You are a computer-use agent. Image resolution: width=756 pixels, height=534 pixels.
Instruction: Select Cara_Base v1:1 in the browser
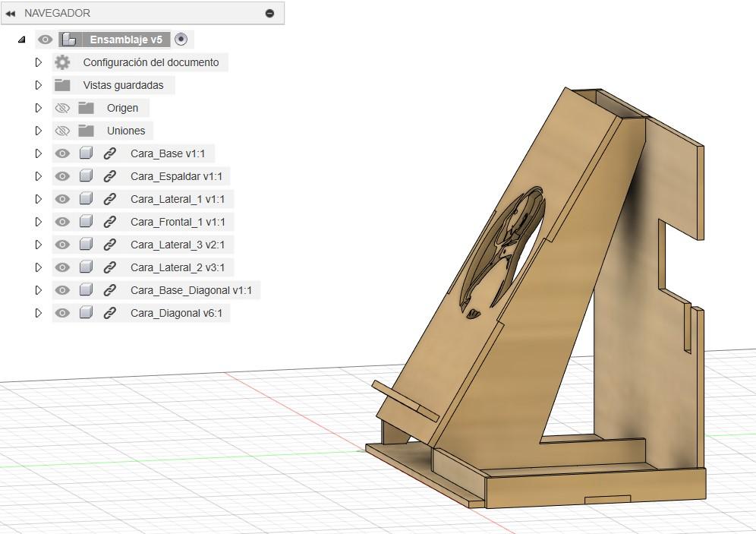click(168, 153)
